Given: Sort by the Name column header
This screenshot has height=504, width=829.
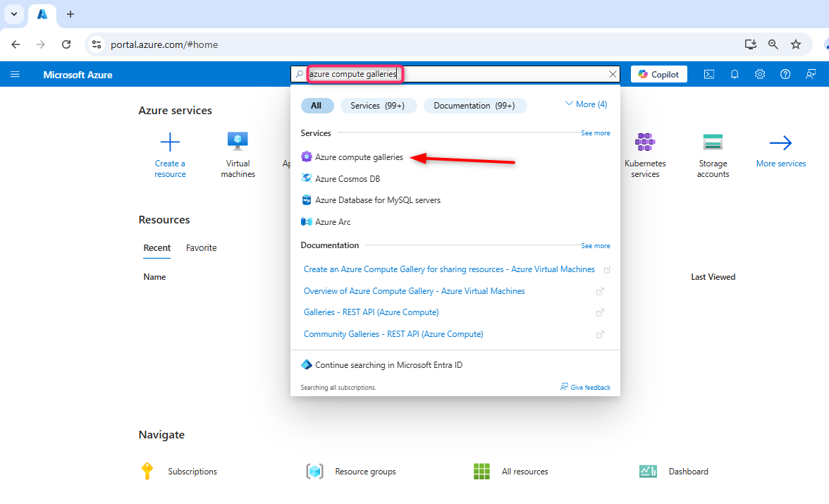Looking at the screenshot, I should pyautogui.click(x=154, y=276).
